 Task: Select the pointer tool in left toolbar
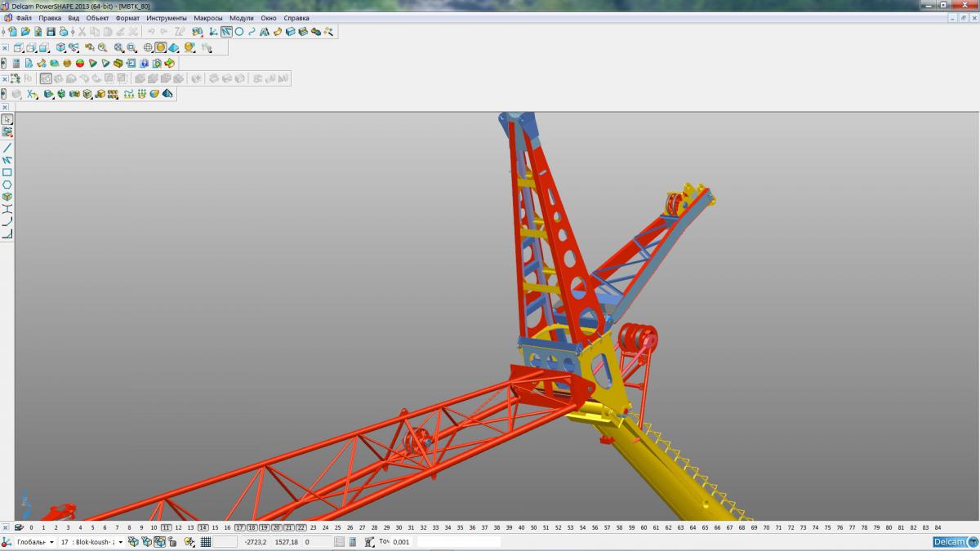coord(7,119)
